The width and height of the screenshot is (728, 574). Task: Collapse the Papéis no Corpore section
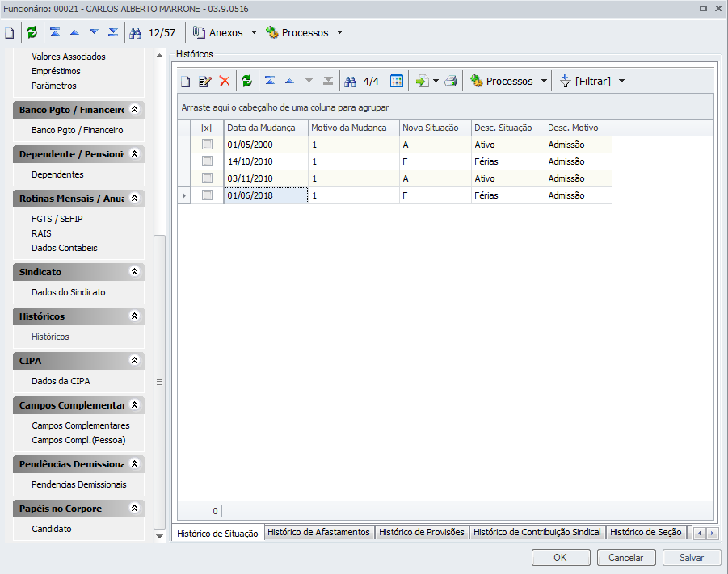point(135,508)
